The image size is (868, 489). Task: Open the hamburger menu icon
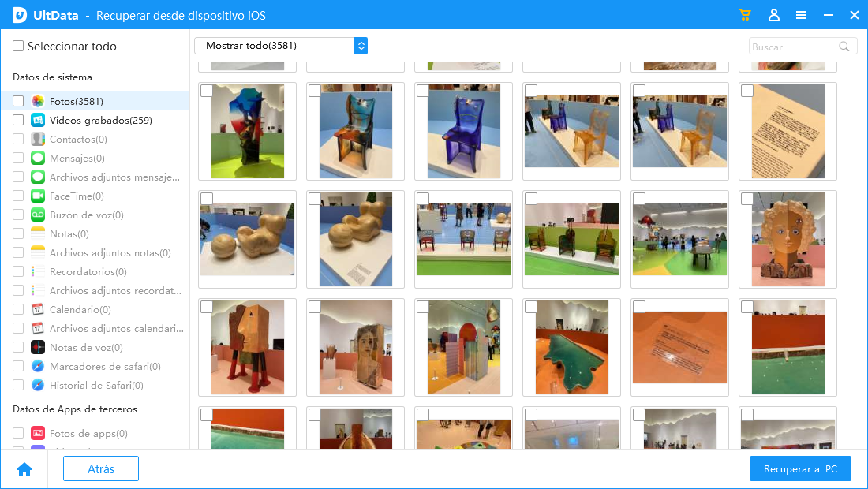click(x=801, y=15)
